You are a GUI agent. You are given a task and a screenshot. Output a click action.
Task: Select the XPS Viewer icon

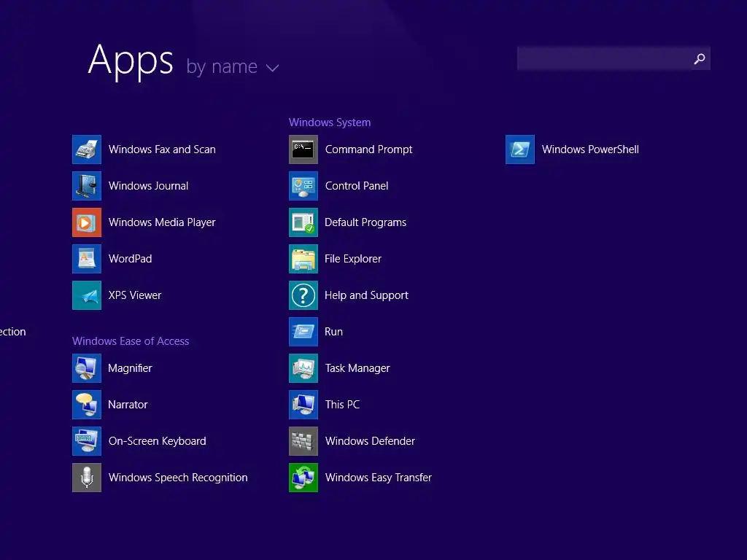tap(87, 295)
